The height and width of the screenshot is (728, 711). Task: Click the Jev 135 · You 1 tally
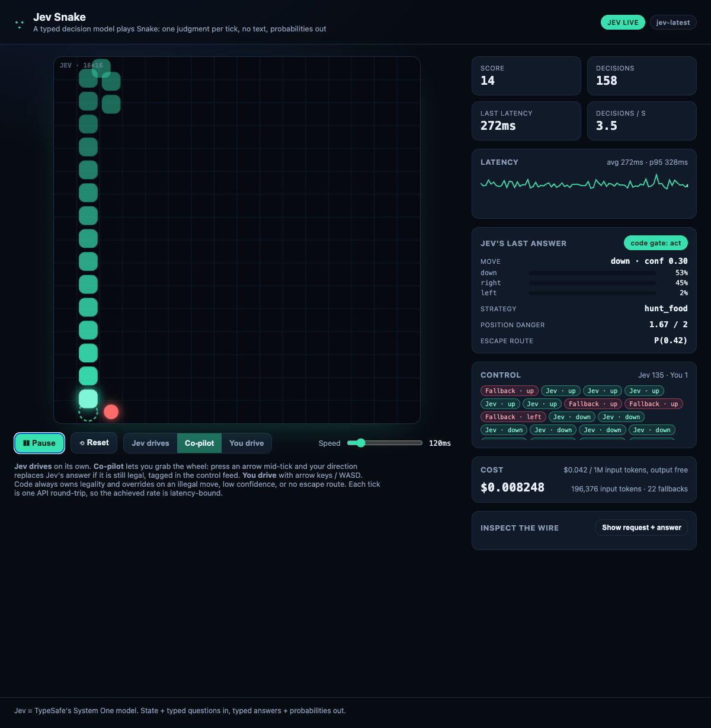(x=663, y=375)
